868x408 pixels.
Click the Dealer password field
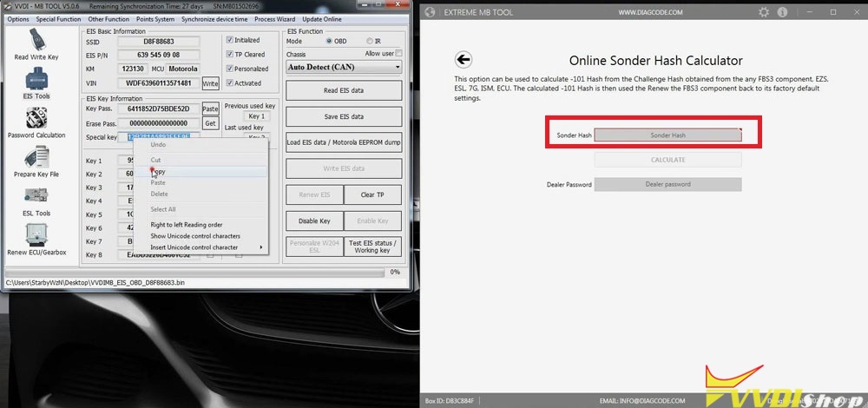click(x=667, y=184)
